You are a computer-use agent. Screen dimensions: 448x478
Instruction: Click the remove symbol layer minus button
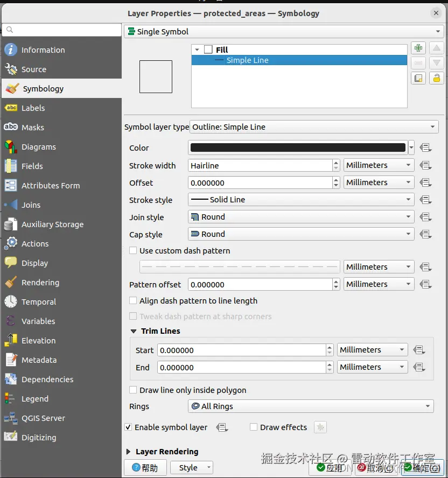(x=418, y=63)
